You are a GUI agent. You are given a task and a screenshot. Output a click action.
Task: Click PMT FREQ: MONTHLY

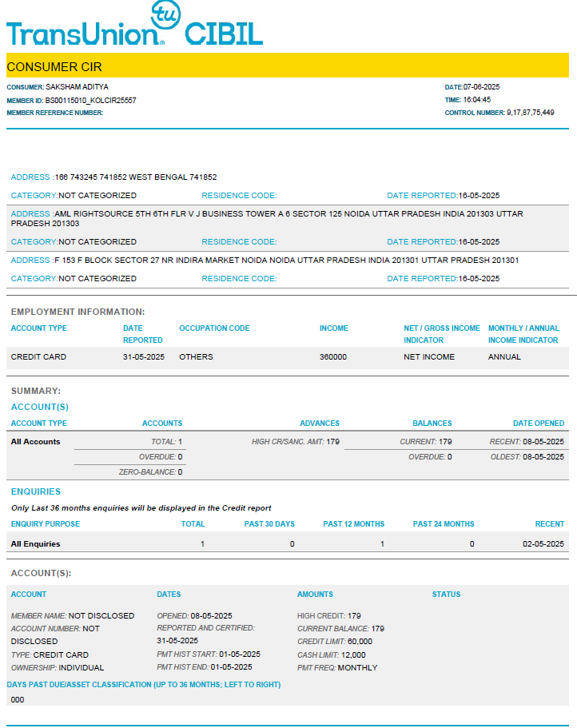click(x=337, y=667)
